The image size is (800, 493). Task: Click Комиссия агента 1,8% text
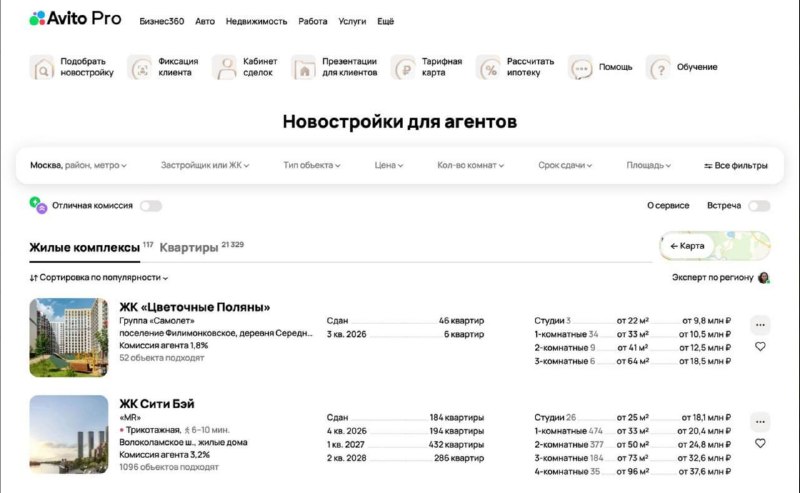point(164,346)
